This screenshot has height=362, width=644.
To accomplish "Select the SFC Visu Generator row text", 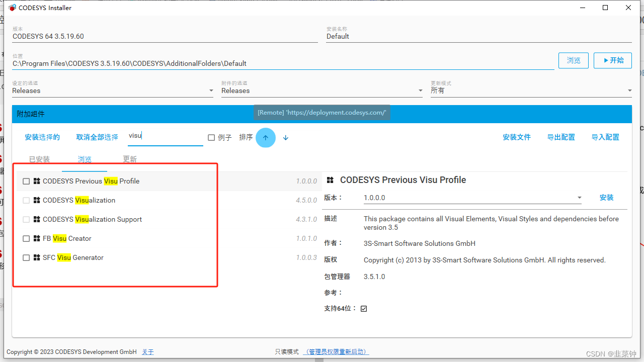I will (73, 257).
